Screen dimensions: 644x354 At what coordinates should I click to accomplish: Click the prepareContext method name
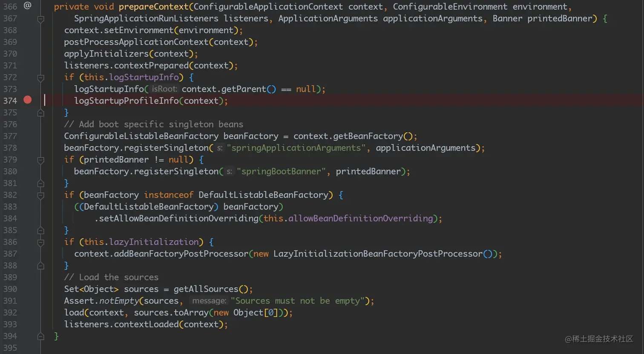(153, 7)
